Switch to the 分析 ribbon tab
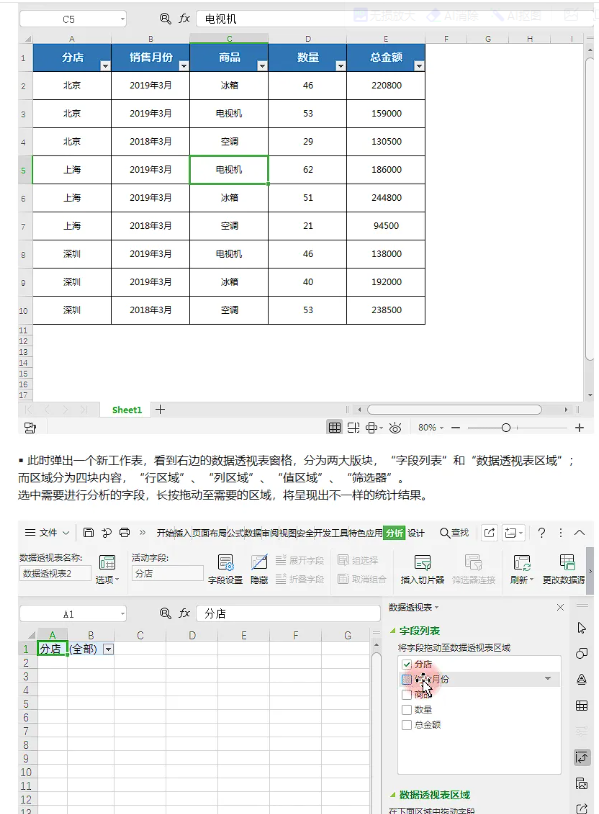 [394, 533]
